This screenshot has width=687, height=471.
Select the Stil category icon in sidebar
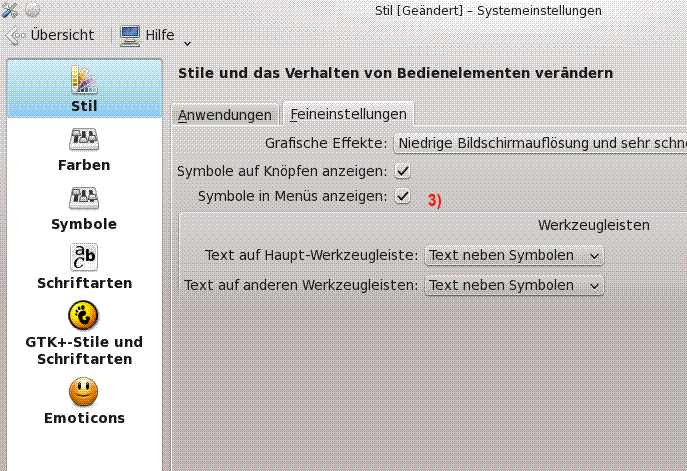pyautogui.click(x=84, y=80)
